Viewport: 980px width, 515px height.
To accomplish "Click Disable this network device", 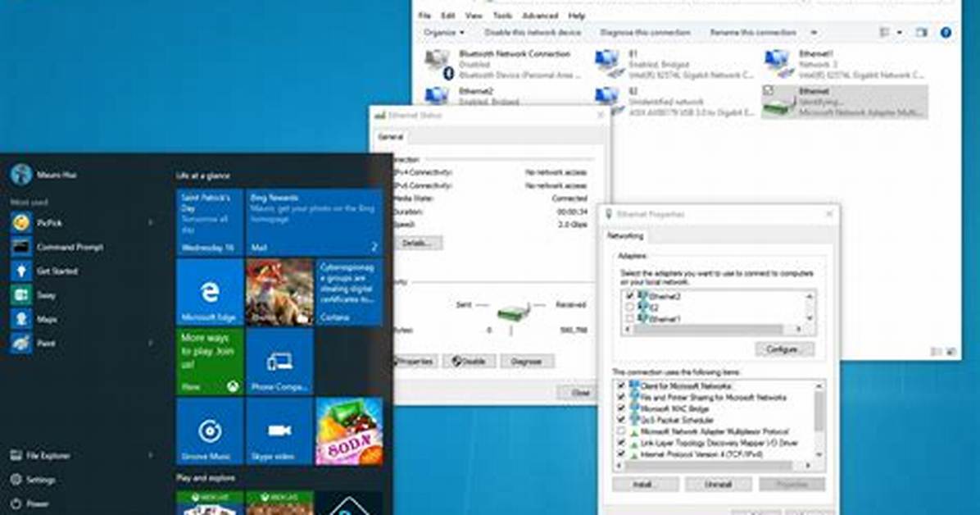I will point(533,33).
